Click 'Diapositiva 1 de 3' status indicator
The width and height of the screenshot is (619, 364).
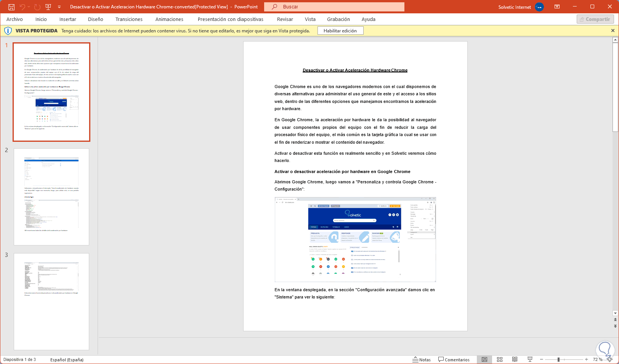tap(20, 360)
